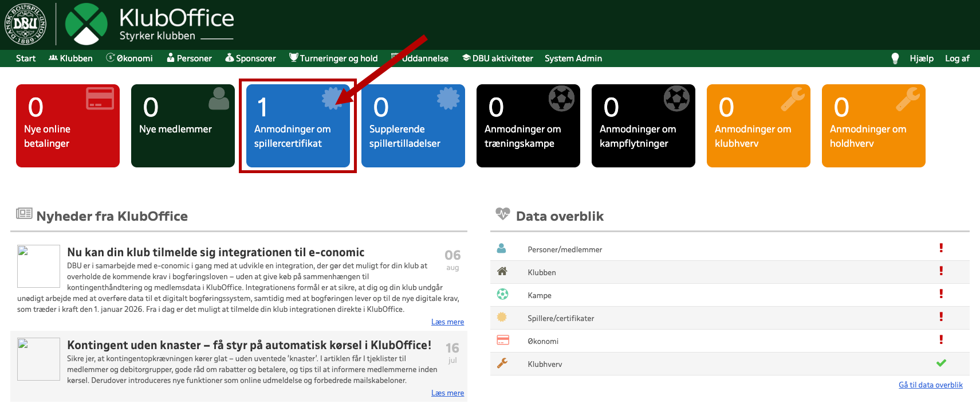Screen dimensions: 980x403
Task: Click wrench icon on Anmodninger om klubhverv
Action: [793, 99]
